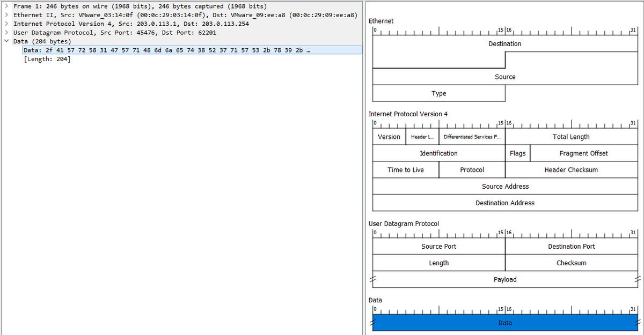Expand Internet Protocol Version 4 details
The height and width of the screenshot is (335, 644).
tap(5, 24)
